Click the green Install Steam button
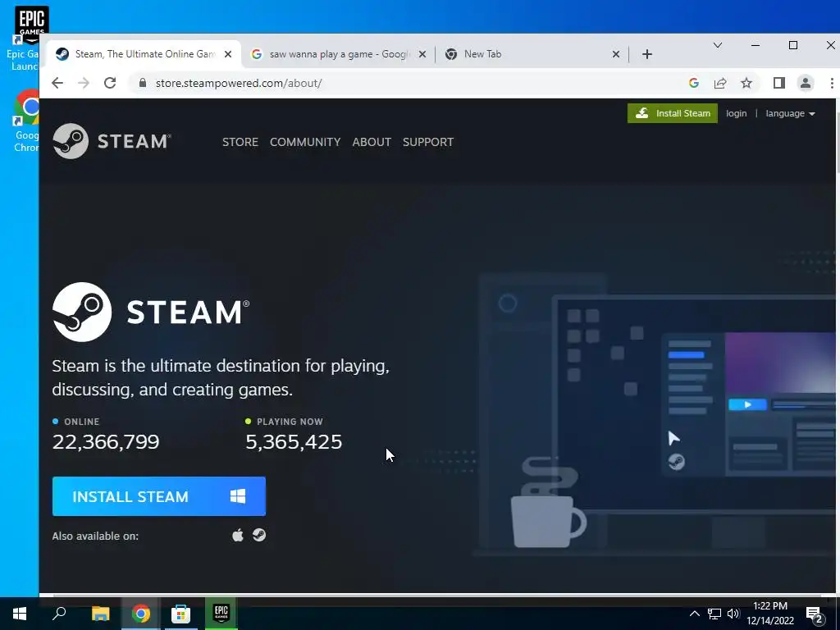The width and height of the screenshot is (840, 630). [673, 113]
